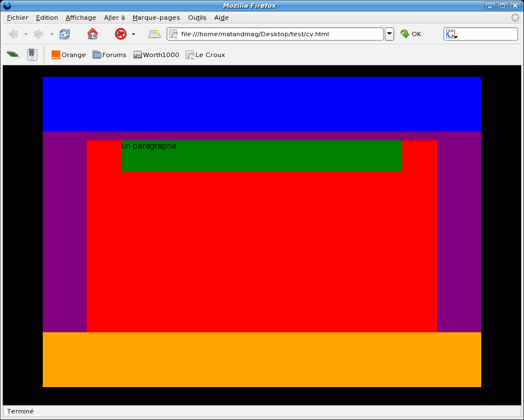Click into the Google search field
Viewport: 524px width, 420px height.
click(487, 34)
